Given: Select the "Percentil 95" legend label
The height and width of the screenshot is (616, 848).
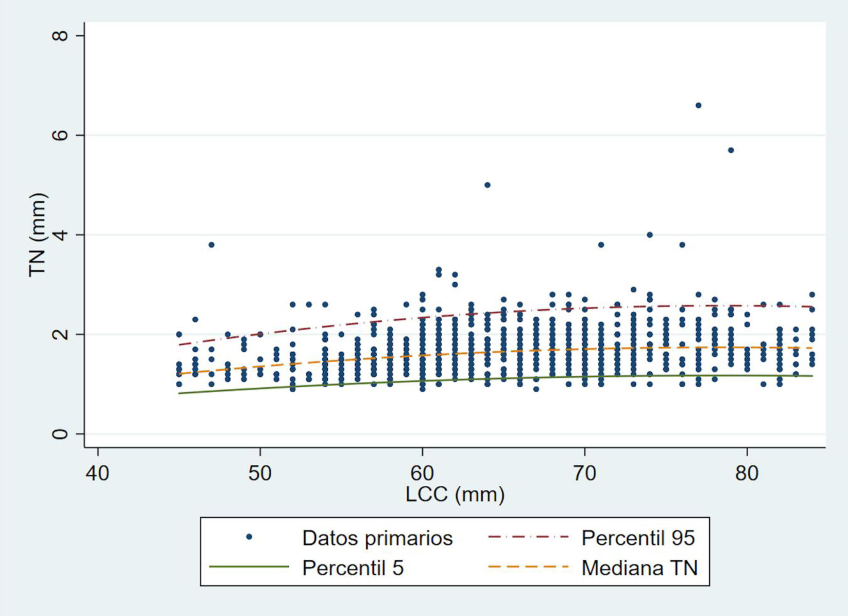Looking at the screenshot, I should coord(638,538).
